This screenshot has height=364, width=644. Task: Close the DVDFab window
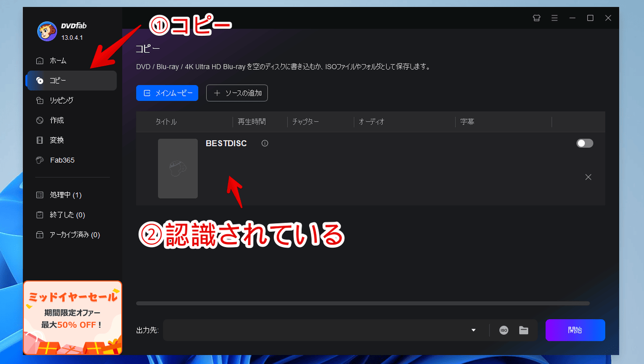click(608, 18)
